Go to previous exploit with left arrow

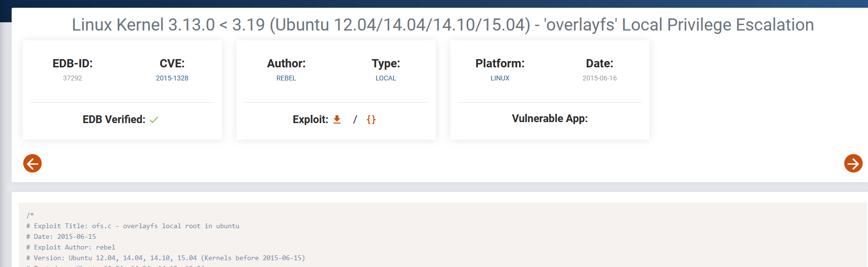(x=32, y=163)
